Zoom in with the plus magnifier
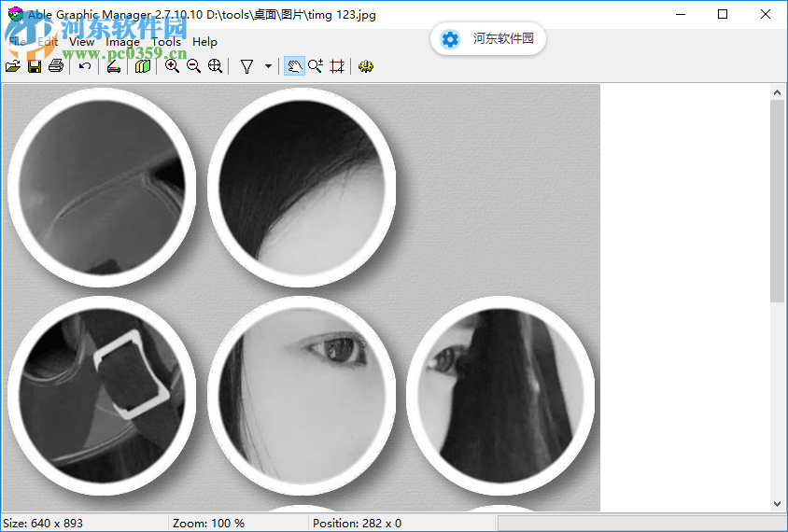788x532 pixels. point(172,66)
